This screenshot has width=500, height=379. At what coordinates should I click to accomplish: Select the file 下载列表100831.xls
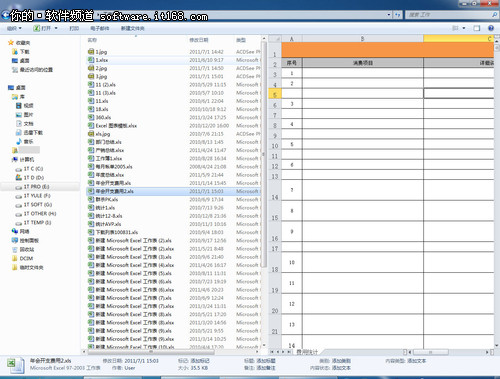coord(113,232)
